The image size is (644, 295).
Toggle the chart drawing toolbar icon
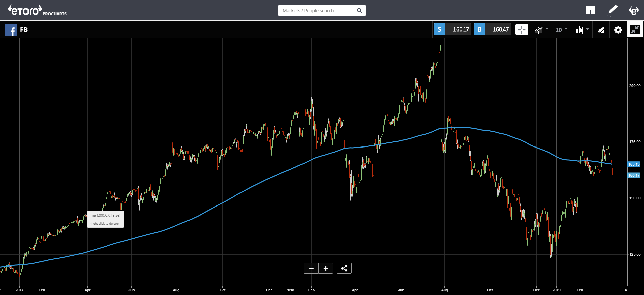point(601,30)
